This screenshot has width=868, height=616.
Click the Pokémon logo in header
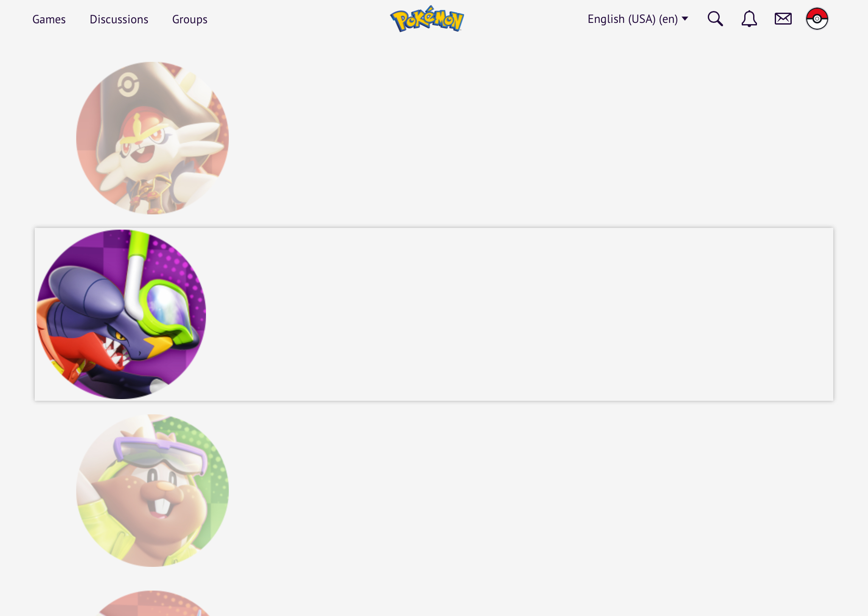tap(427, 19)
